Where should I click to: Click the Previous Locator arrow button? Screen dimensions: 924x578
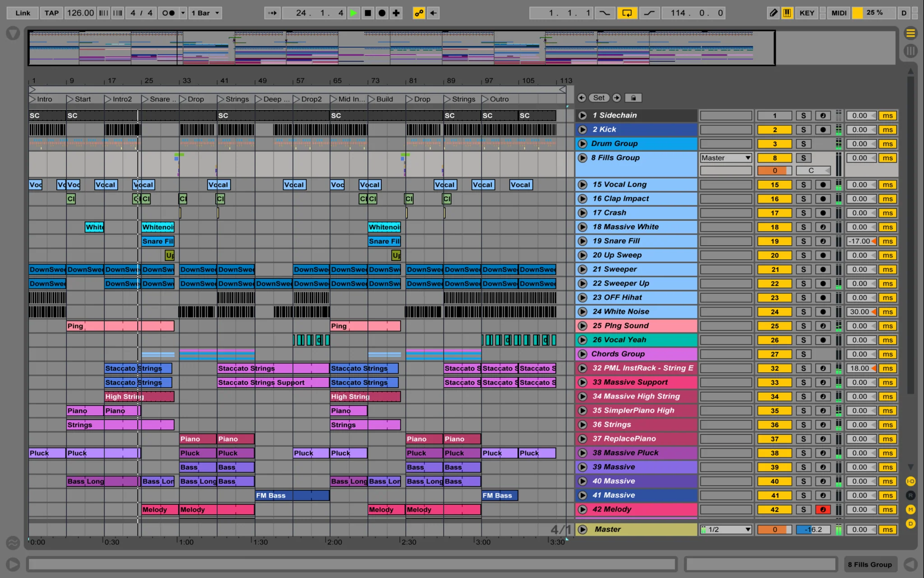pos(582,98)
